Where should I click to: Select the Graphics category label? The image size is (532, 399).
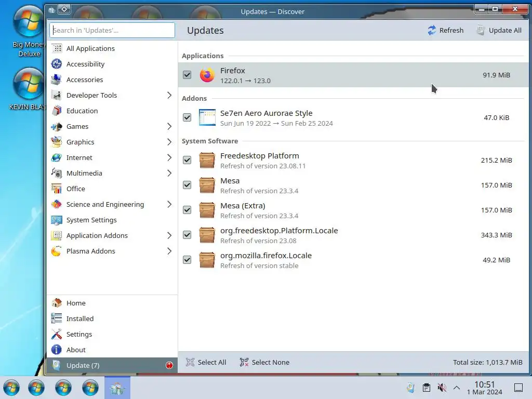[x=81, y=142]
